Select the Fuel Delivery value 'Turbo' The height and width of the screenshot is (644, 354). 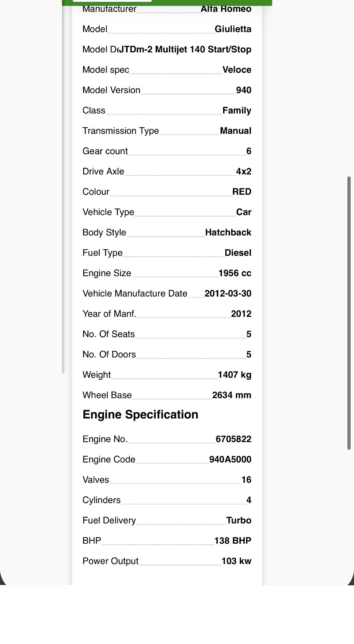tap(239, 520)
